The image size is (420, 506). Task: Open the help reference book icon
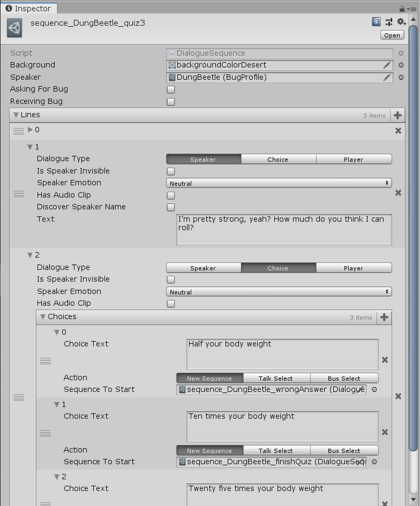[x=376, y=21]
